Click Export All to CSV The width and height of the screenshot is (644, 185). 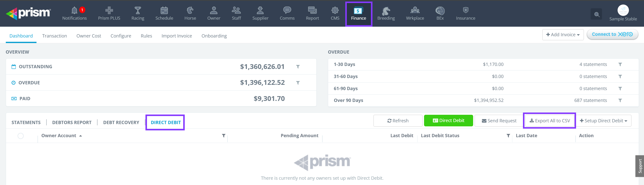[549, 121]
